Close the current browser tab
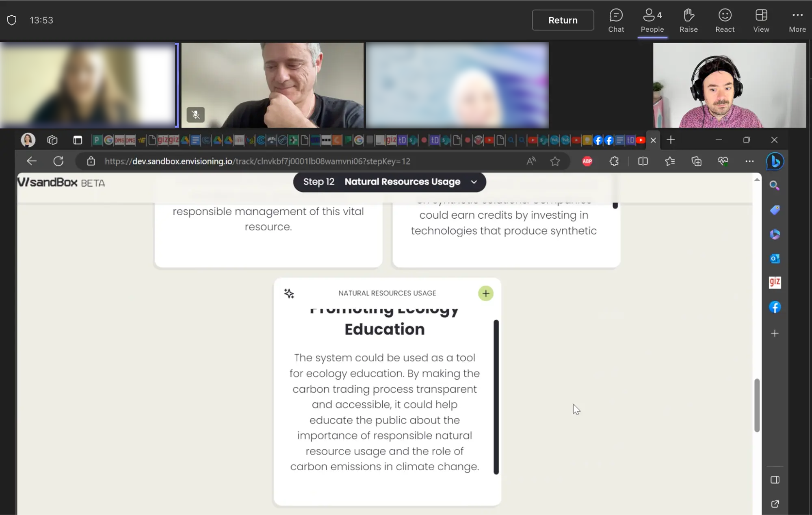Image resolution: width=812 pixels, height=515 pixels. click(653, 140)
